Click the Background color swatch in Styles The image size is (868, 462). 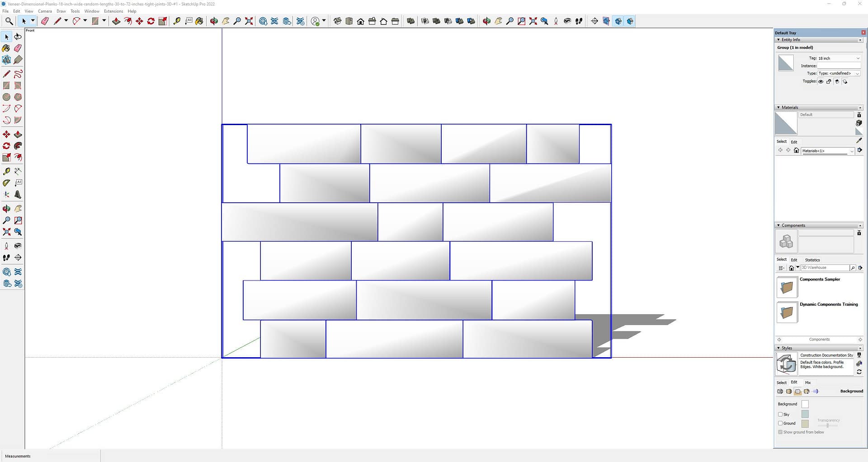(x=805, y=404)
